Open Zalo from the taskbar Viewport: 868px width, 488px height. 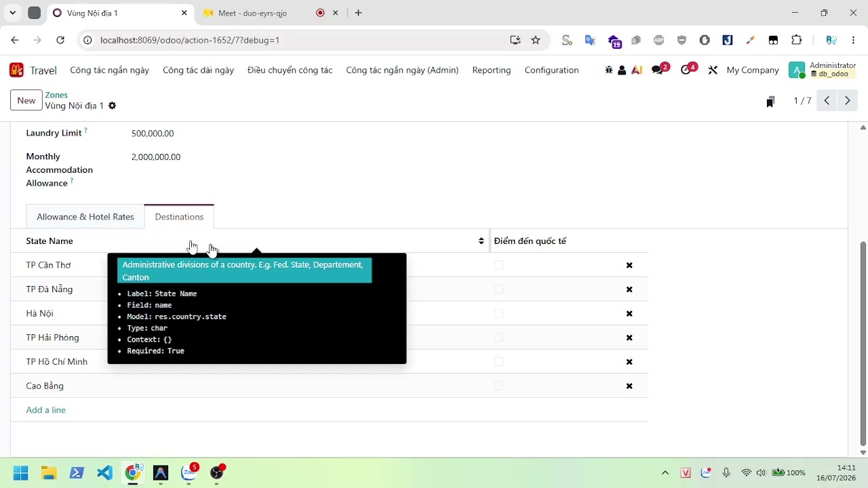click(x=189, y=472)
